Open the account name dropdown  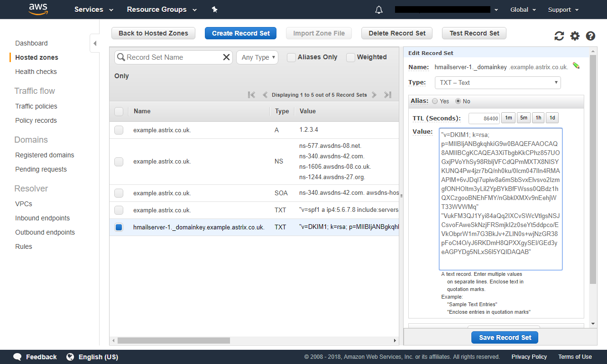click(446, 9)
